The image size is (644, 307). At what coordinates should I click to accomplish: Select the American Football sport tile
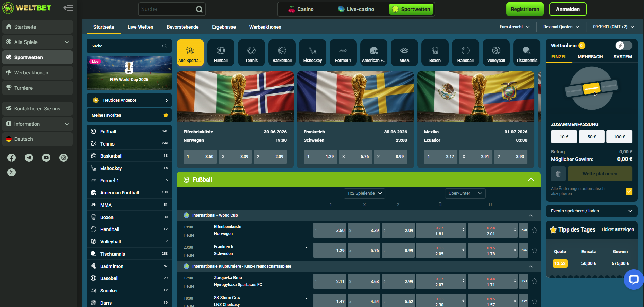tap(374, 53)
